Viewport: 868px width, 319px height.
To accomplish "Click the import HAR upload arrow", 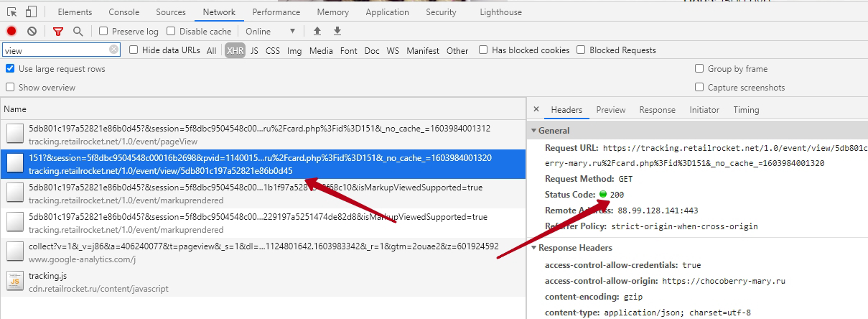I will click(x=317, y=31).
